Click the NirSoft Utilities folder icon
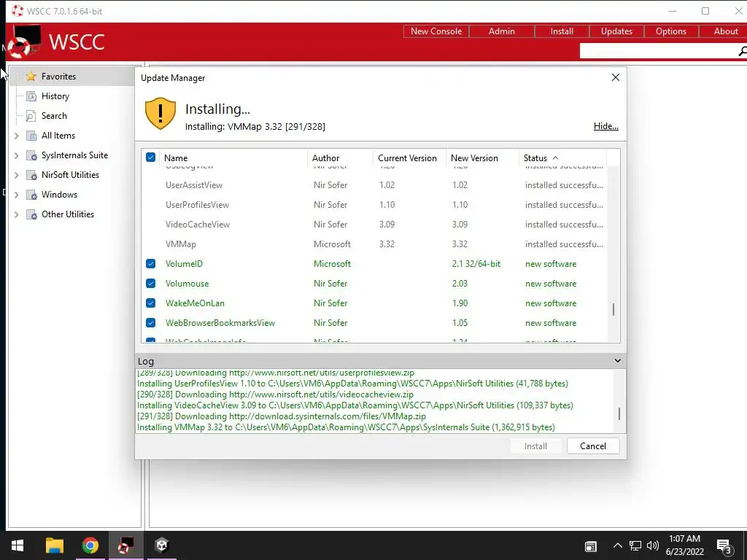 (31, 175)
